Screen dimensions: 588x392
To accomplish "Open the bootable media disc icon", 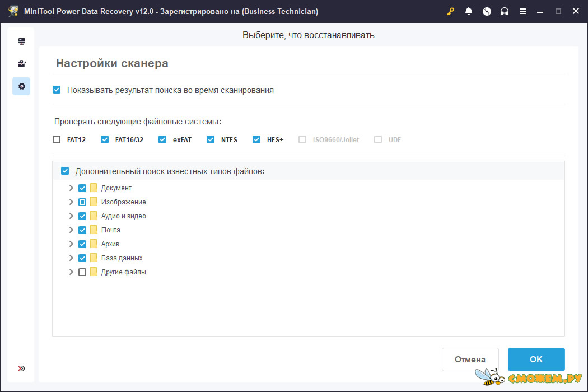I will (x=487, y=11).
